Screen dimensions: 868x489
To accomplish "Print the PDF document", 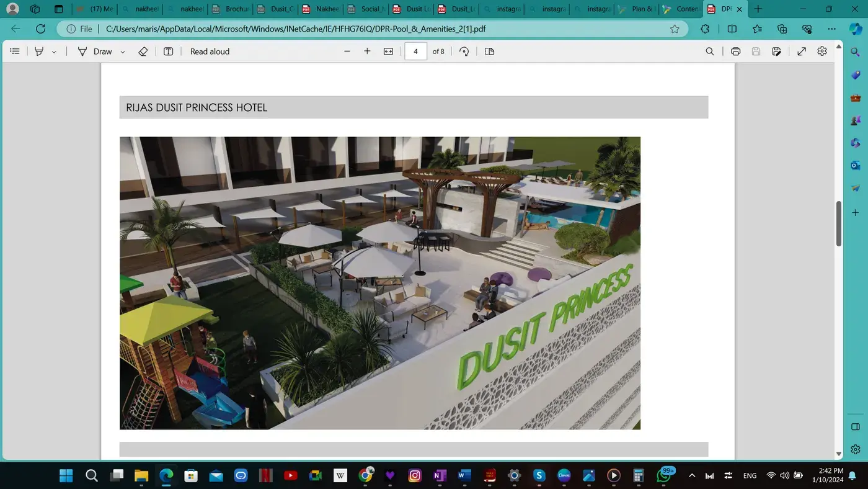I will [735, 52].
